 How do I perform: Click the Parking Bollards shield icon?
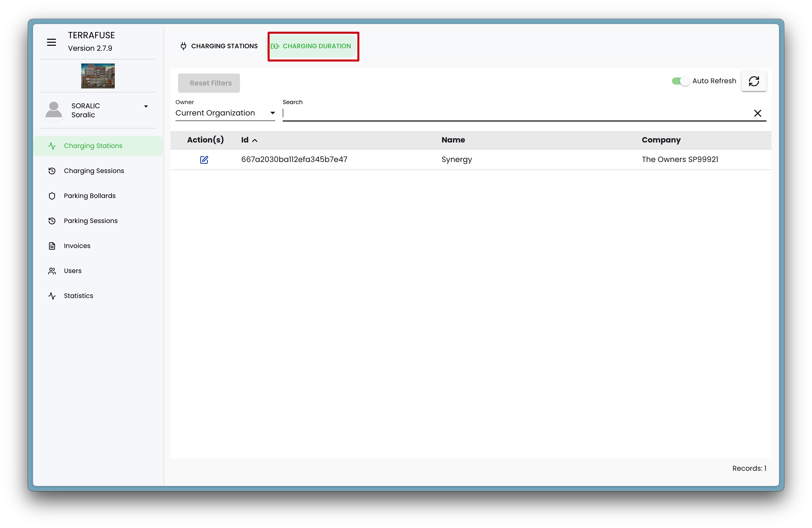52,196
